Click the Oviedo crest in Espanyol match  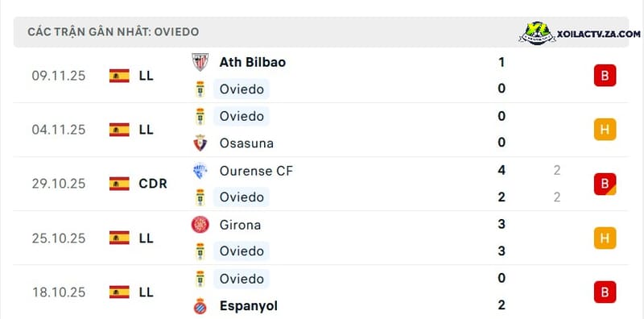pos(200,279)
